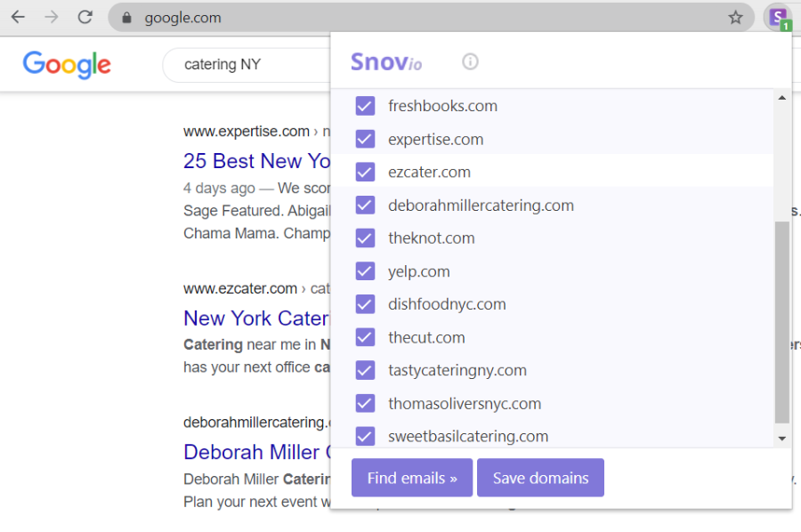This screenshot has width=801, height=532.
Task: Click the yelp.com domain text
Action: point(419,271)
